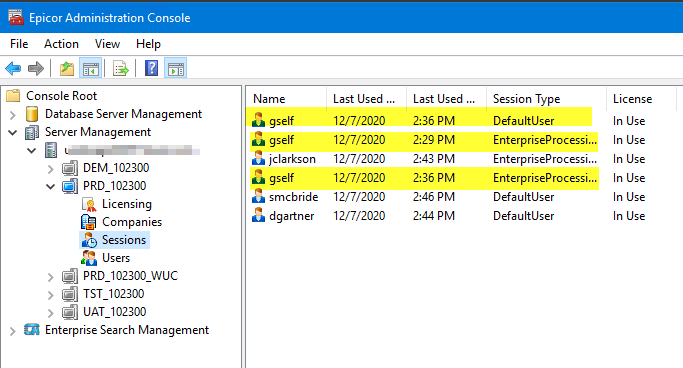
Task: Open the View menu
Action: tap(107, 44)
